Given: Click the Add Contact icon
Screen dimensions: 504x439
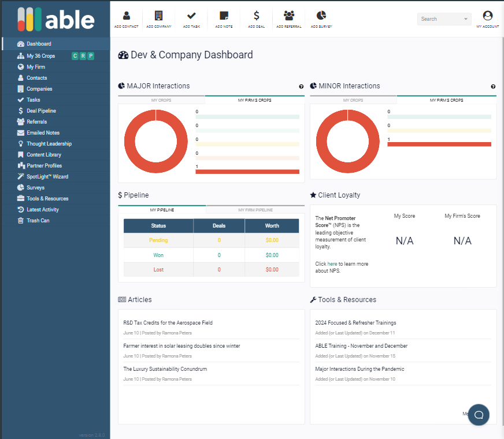Looking at the screenshot, I should coord(127,16).
